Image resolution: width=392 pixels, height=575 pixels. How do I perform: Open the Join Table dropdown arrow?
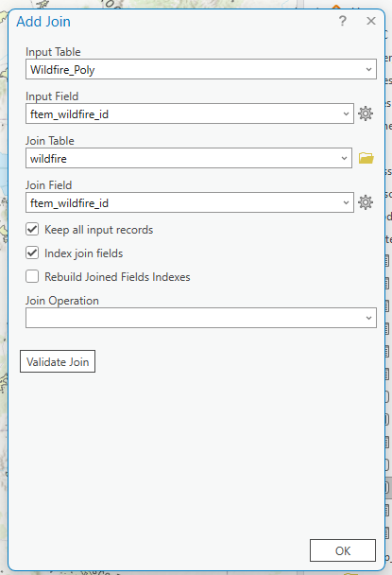(344, 158)
